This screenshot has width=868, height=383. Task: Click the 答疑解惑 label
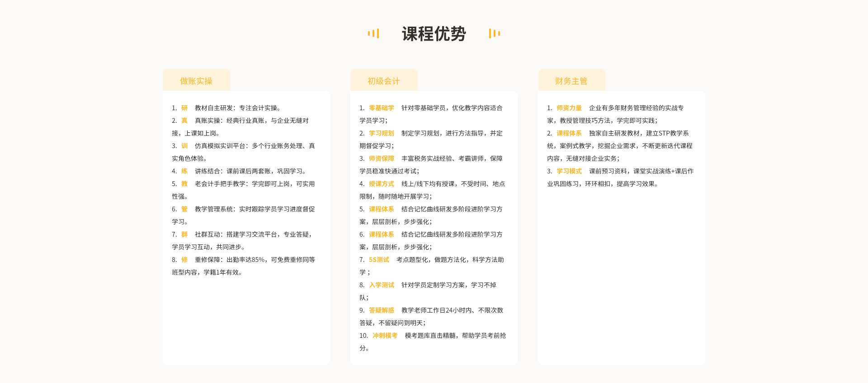[x=382, y=310]
